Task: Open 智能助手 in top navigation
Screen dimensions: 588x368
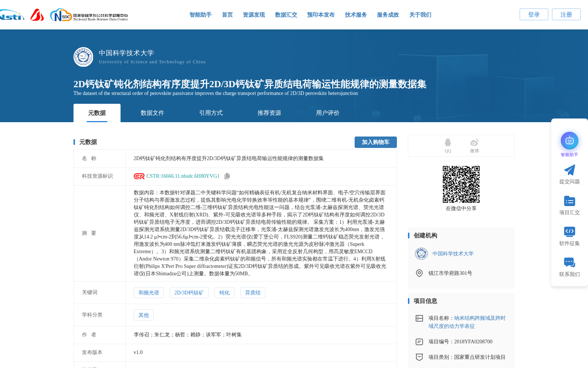Action: pos(201,15)
